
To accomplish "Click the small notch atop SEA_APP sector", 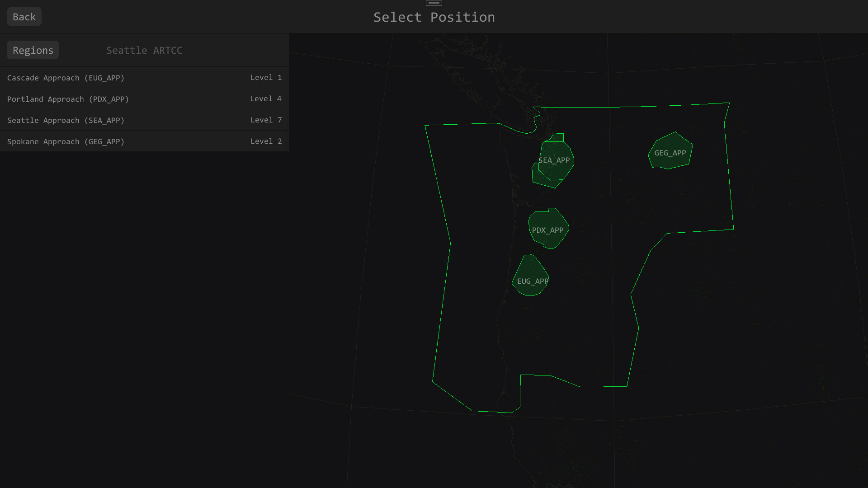I will (558, 137).
